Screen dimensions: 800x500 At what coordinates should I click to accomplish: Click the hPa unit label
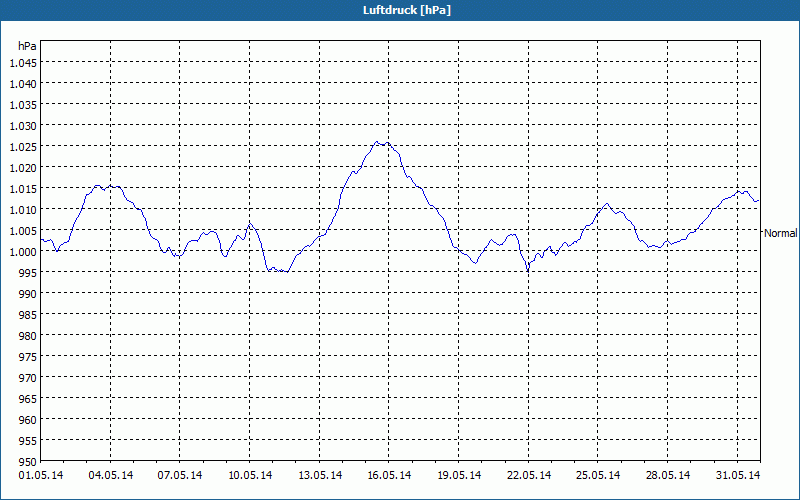click(x=27, y=46)
